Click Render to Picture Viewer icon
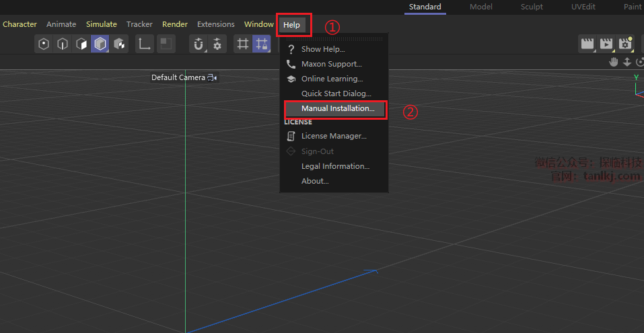The height and width of the screenshot is (333, 644). (606, 44)
